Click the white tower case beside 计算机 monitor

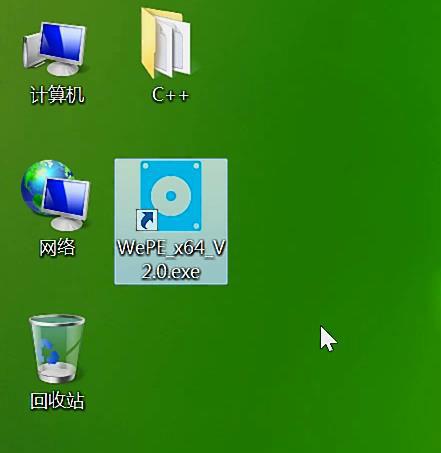(x=31, y=51)
